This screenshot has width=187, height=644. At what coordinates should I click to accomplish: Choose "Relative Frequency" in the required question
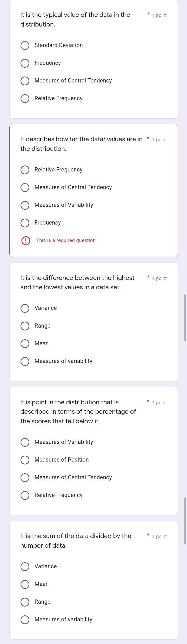point(25,170)
